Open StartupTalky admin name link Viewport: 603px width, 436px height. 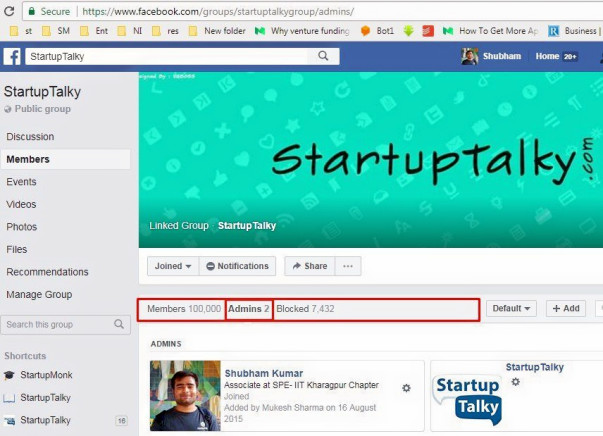point(535,367)
